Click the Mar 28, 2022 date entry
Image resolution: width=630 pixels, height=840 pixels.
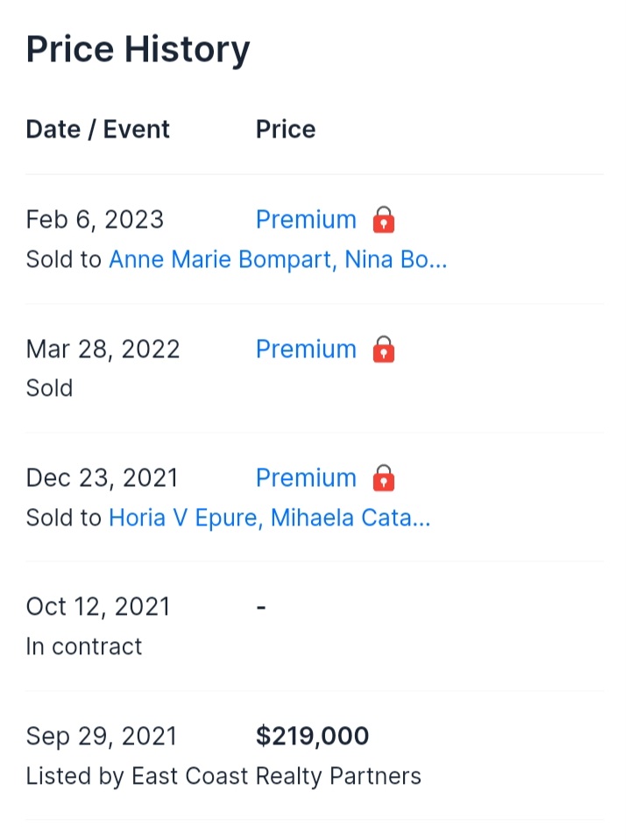tap(103, 349)
